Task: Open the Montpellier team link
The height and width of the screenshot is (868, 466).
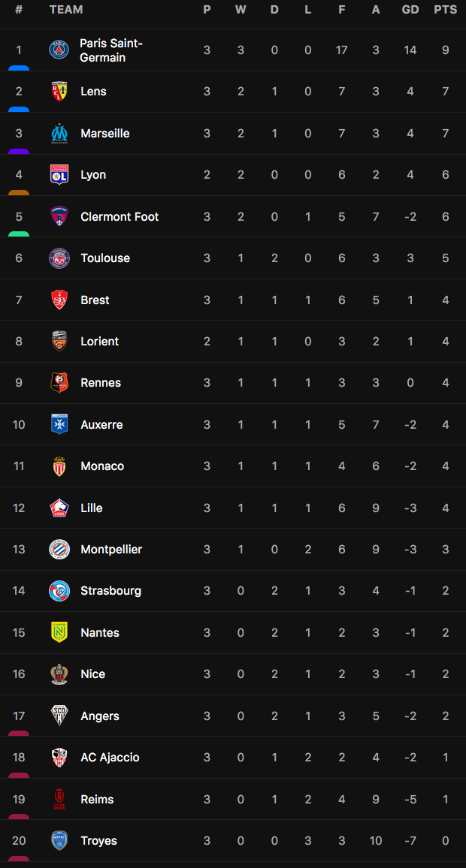Action: [111, 549]
